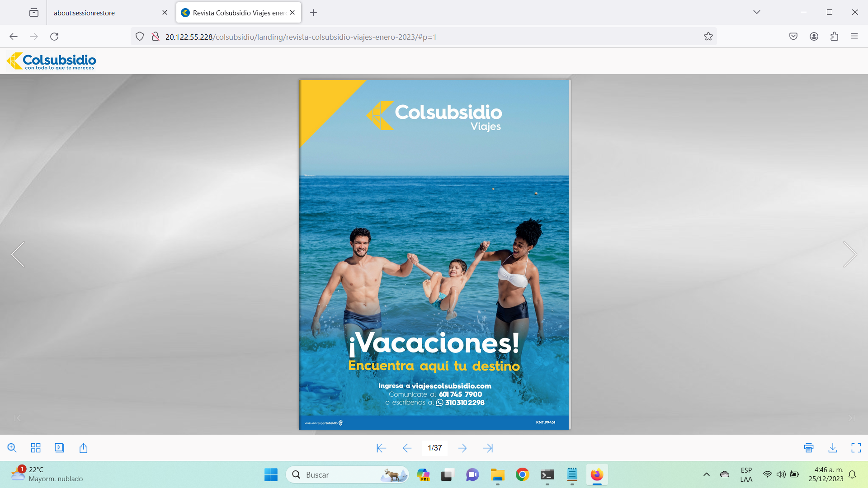The image size is (868, 488).
Task: Expand the list all tabs dropdown
Action: (757, 12)
